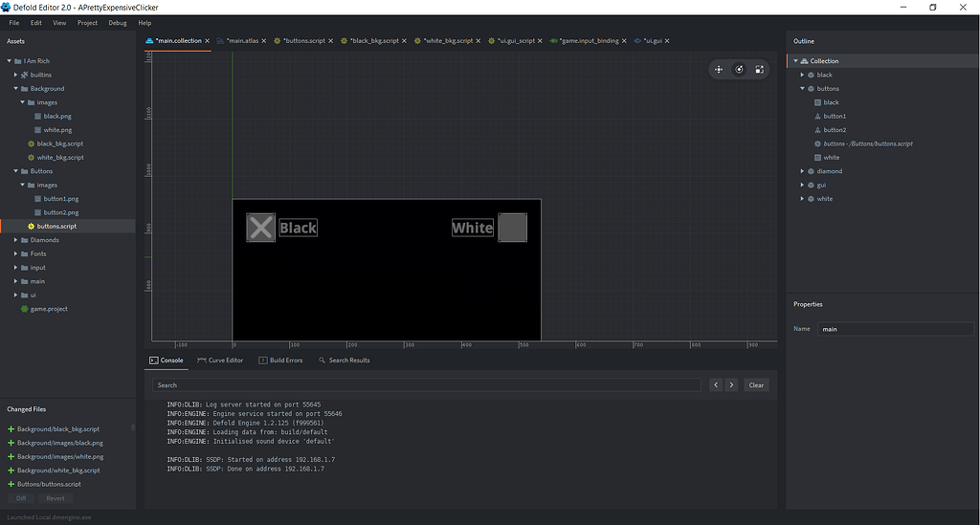The width and height of the screenshot is (980, 525).
Task: Expand the Diamonds folder in Assets
Action: [x=16, y=240]
